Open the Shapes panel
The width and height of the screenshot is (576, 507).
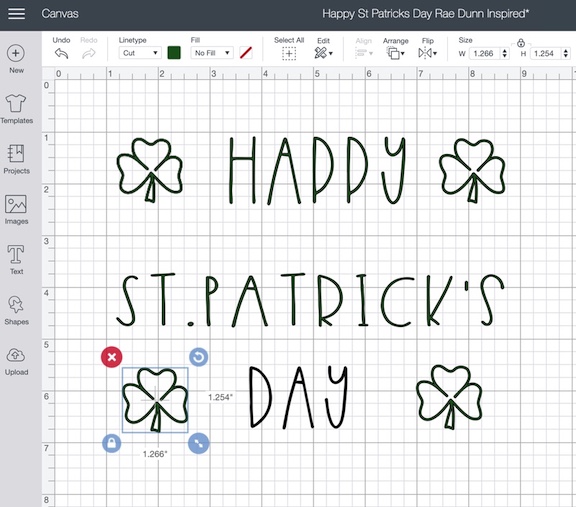point(16,305)
